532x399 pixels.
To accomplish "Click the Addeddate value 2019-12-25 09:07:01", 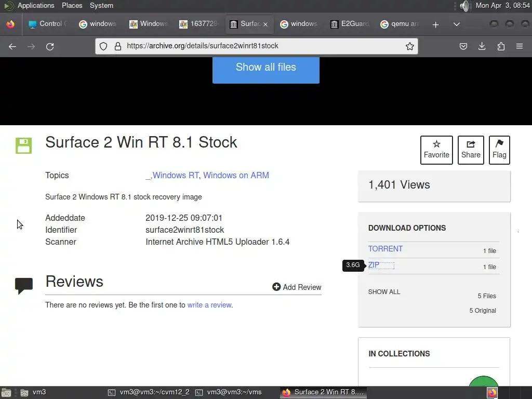I will click(x=183, y=218).
